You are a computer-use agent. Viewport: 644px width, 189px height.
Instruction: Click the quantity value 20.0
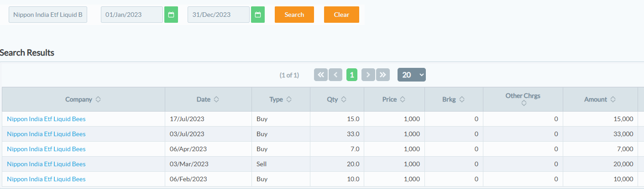[x=354, y=164]
